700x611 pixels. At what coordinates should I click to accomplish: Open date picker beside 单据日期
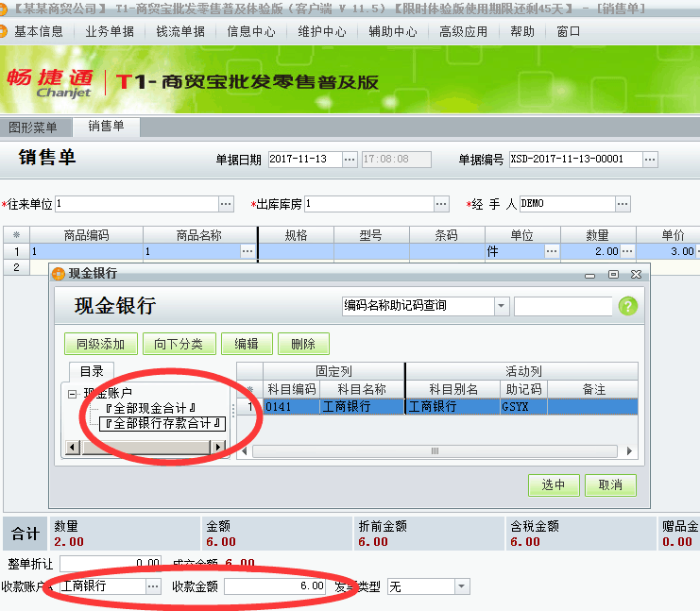[350, 160]
